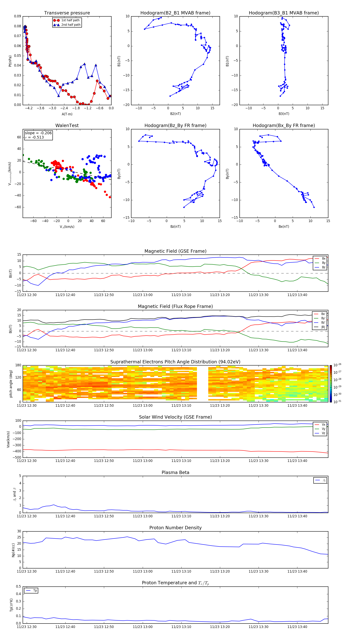Click the "Np(#/cc)" y-axis label
The height and width of the screenshot is (644, 351).
pyautogui.click(x=13, y=550)
